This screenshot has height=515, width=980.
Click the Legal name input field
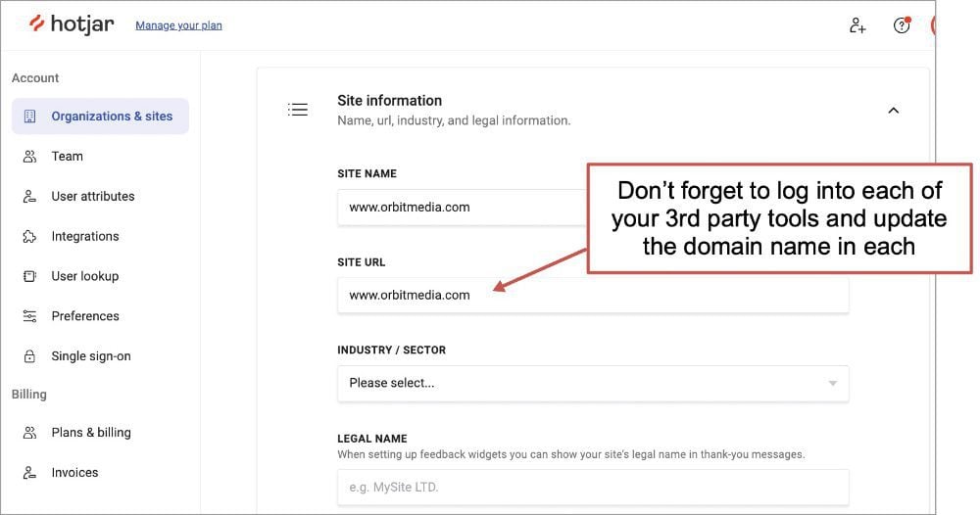pos(593,487)
